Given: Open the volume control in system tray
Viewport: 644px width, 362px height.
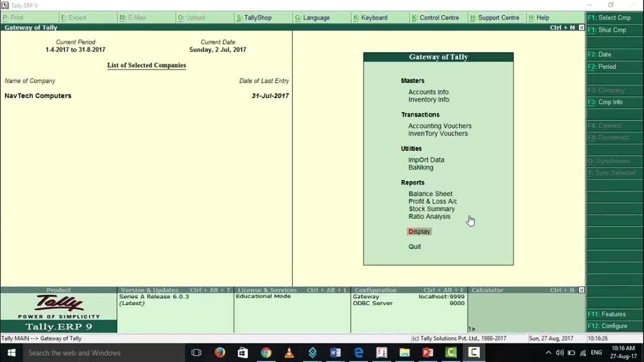Looking at the screenshot, I should point(559,353).
